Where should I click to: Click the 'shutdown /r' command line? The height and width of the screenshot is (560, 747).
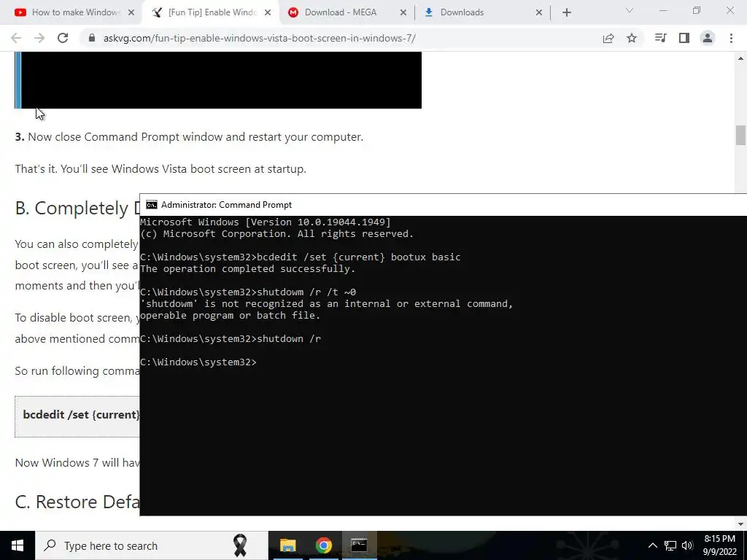(230, 338)
